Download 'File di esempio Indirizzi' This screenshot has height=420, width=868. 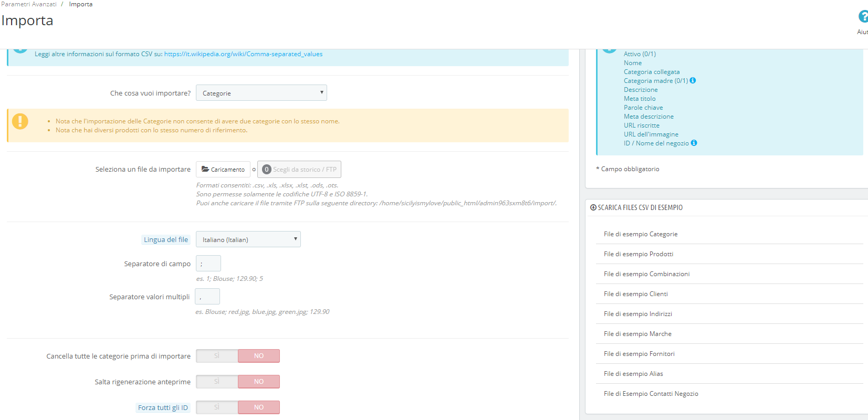pos(638,314)
